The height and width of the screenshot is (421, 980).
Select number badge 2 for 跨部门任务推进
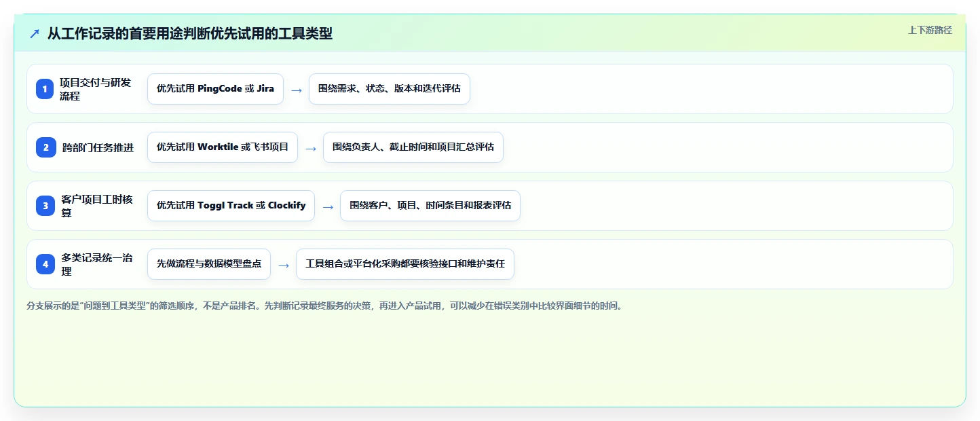pyautogui.click(x=45, y=147)
